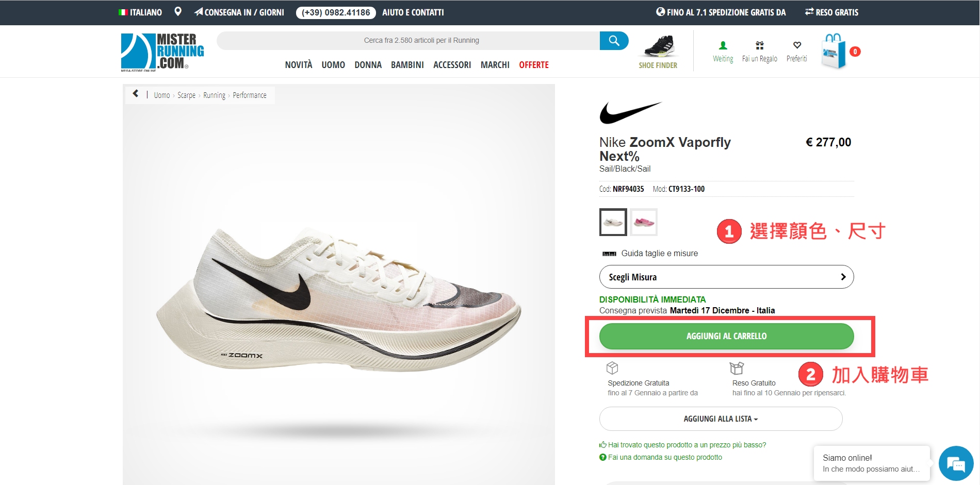980x485 pixels.
Task: Select the pink colour variant swatch
Action: coord(644,222)
